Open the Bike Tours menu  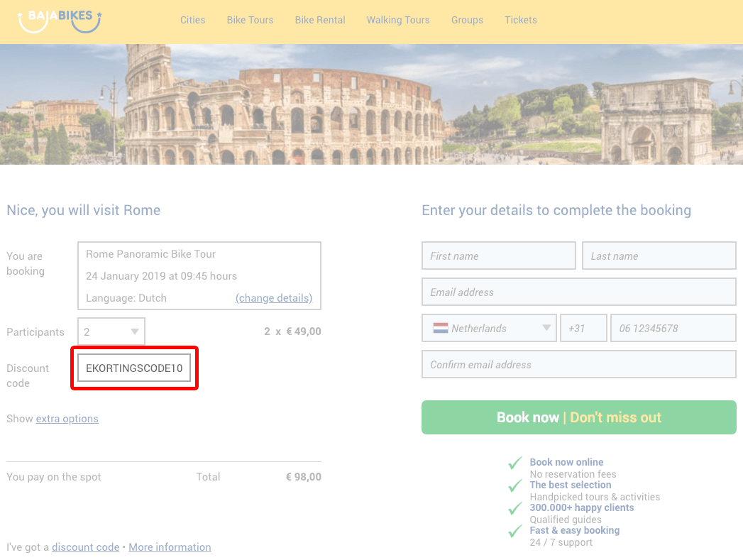click(250, 20)
